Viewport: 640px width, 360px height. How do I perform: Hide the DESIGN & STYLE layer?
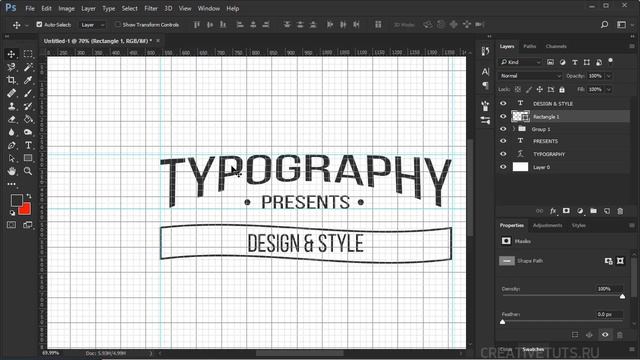click(x=503, y=103)
